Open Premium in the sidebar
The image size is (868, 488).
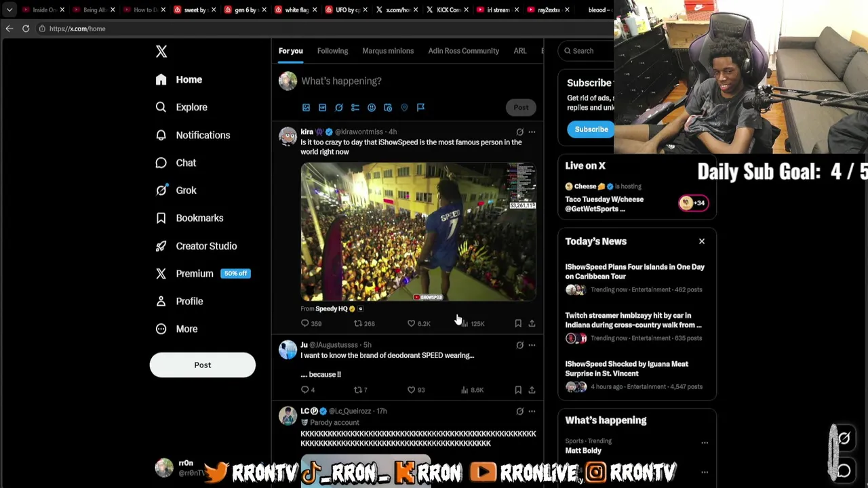[203, 274]
